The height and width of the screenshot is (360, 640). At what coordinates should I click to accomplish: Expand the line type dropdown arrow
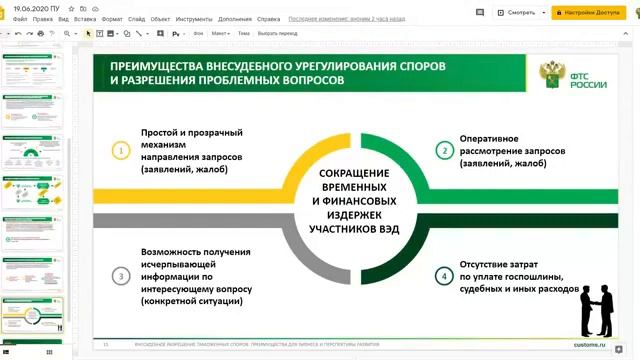click(x=147, y=33)
